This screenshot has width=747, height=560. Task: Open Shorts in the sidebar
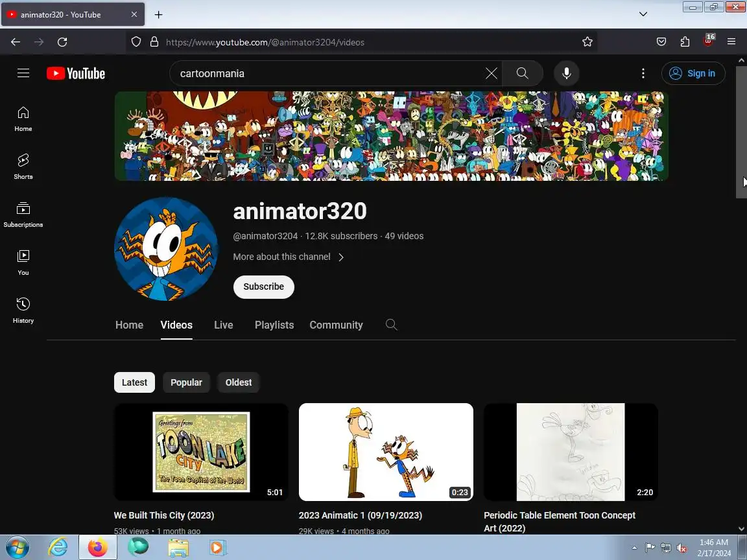click(23, 167)
